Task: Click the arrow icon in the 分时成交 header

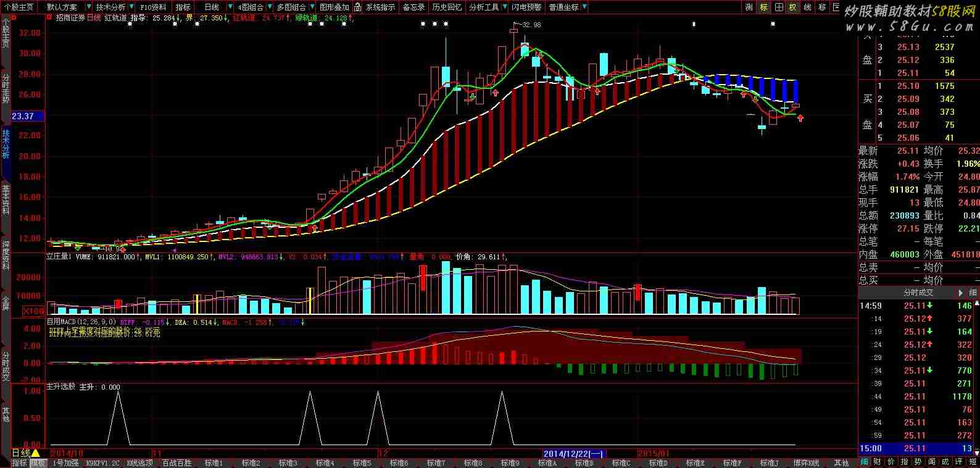Action: [960, 293]
